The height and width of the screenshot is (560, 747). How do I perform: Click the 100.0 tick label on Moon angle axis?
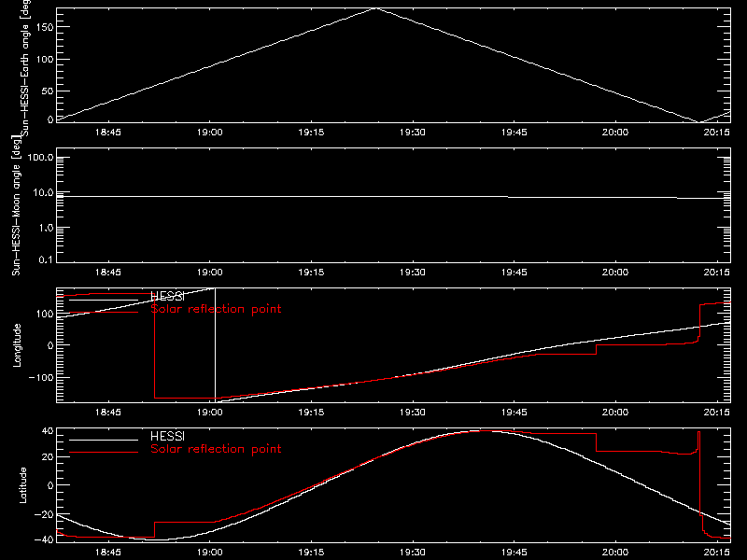pos(40,158)
